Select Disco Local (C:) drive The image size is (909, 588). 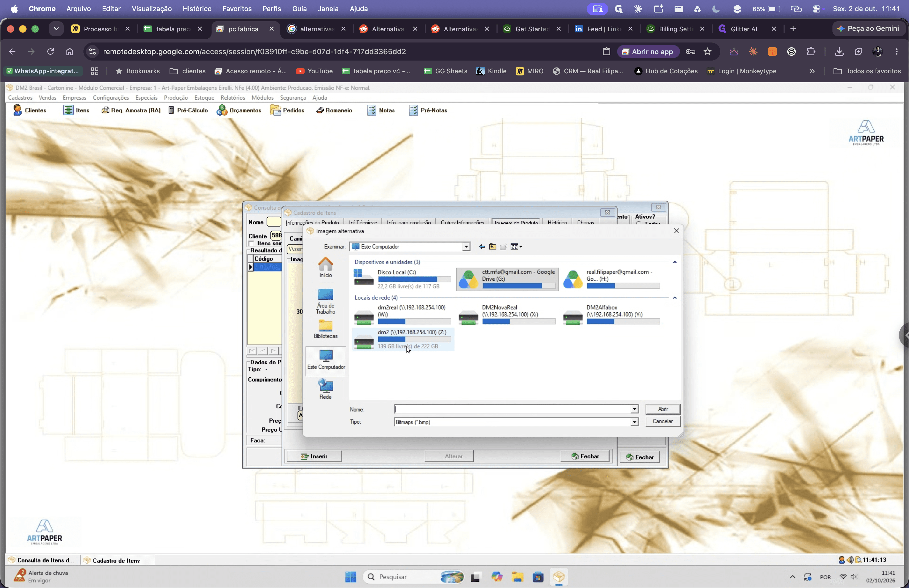(x=403, y=279)
